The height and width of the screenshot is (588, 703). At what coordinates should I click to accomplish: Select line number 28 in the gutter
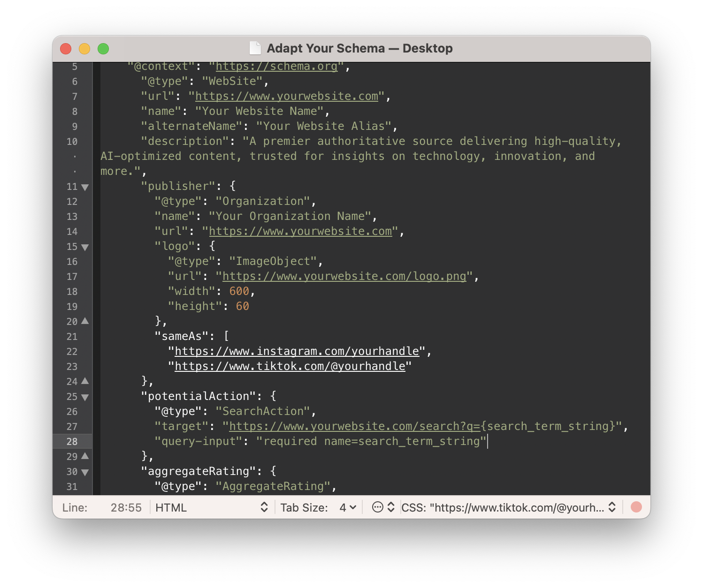(x=72, y=441)
